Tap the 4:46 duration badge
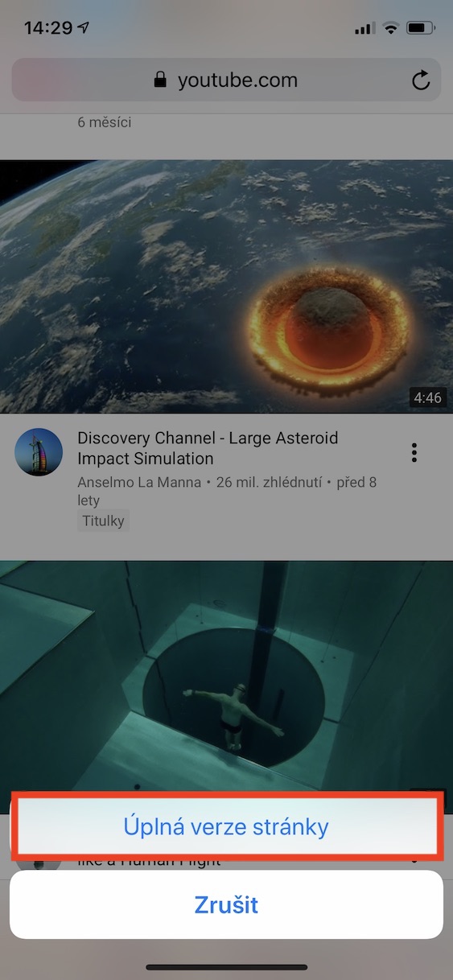Screen dimensions: 453x980 (x=426, y=397)
